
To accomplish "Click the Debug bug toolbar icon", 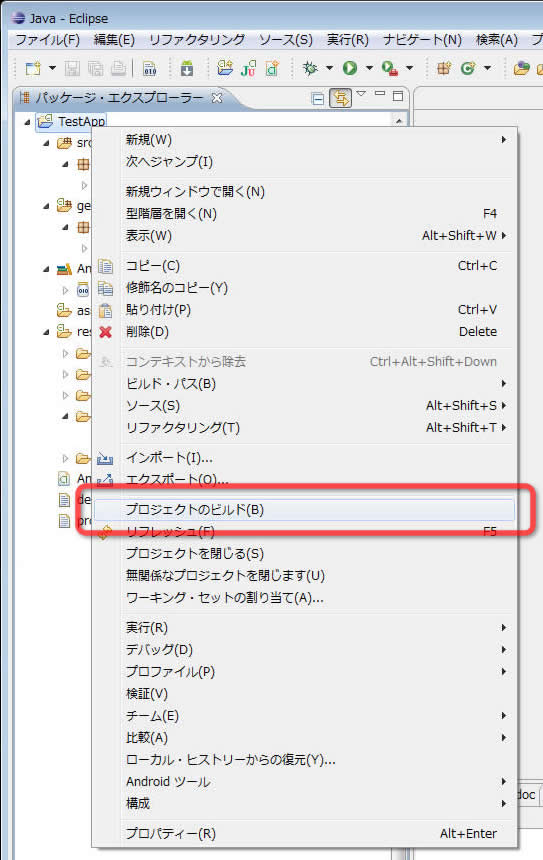I will (x=310, y=68).
